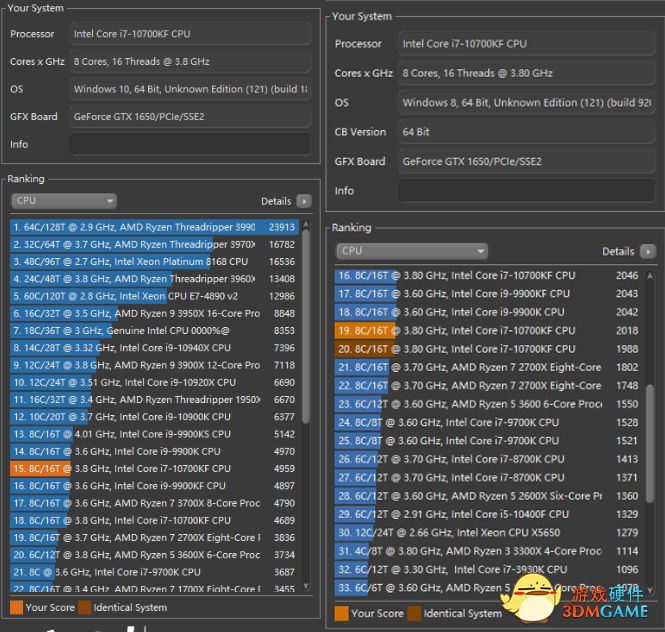Select Threadripper 3970X row scoring 16782
The height and width of the screenshot is (632, 665).
point(154,244)
